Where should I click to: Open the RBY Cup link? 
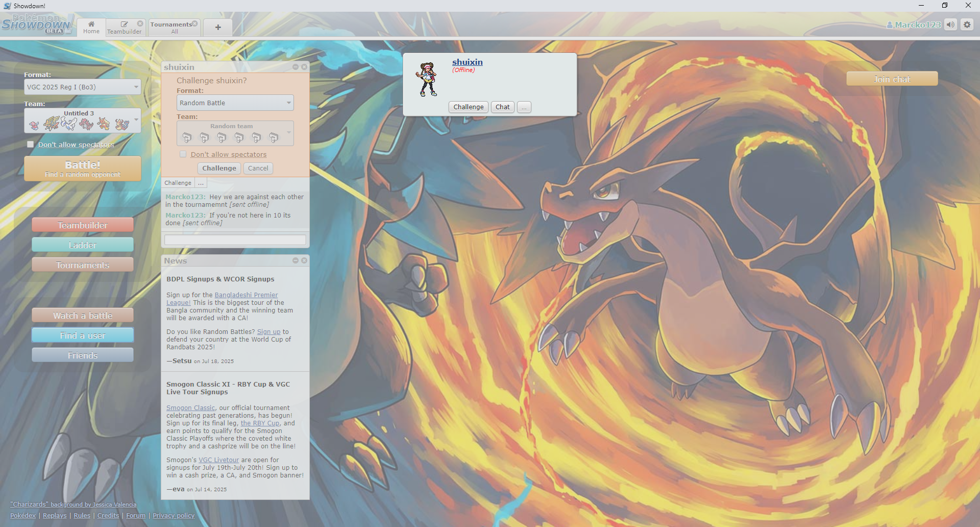[260, 423]
